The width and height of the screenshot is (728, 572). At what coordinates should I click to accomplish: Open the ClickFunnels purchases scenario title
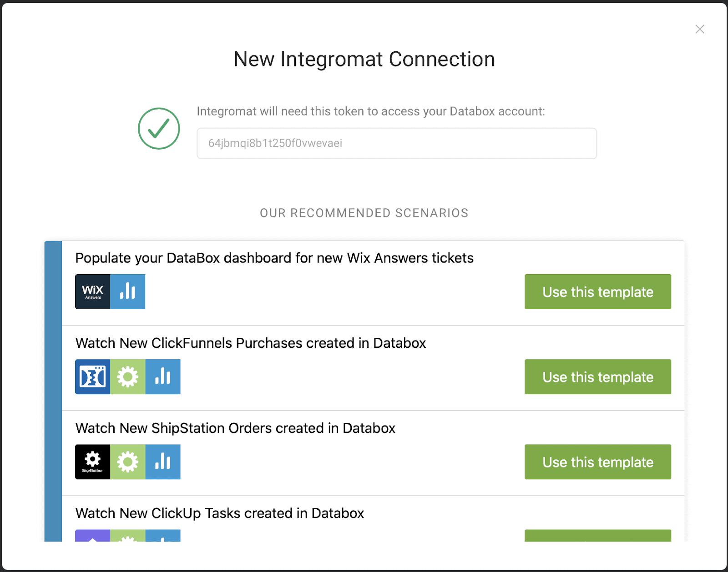pos(251,343)
